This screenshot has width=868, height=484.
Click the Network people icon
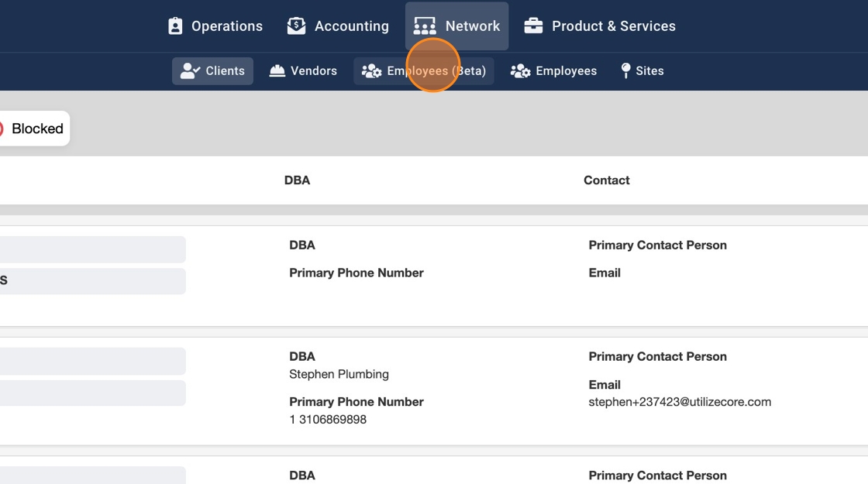(x=425, y=26)
